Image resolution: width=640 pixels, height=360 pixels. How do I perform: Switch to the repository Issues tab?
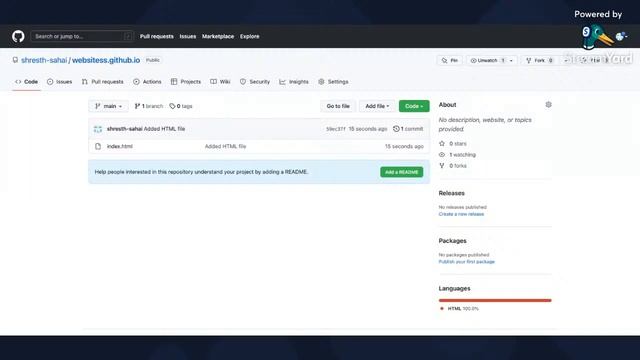click(x=60, y=82)
